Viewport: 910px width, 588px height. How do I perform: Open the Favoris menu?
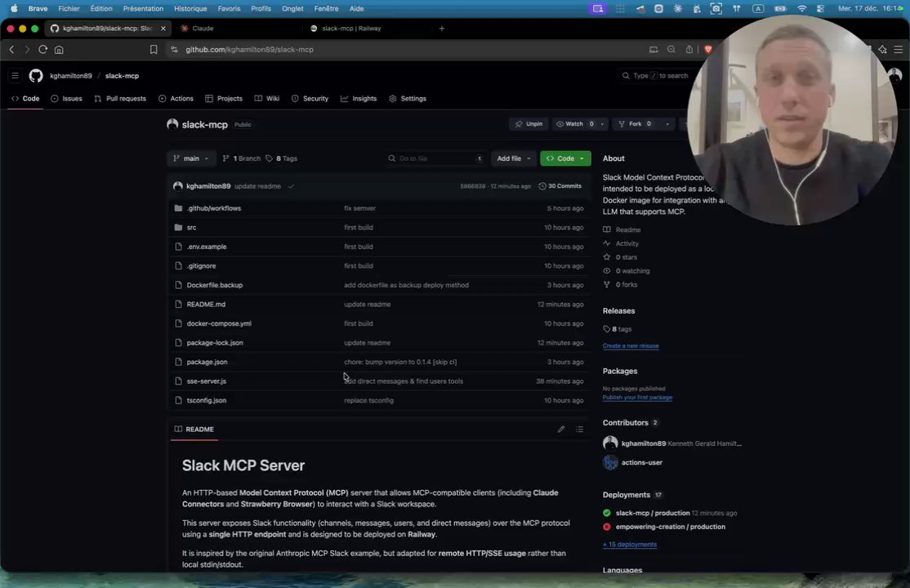(x=229, y=9)
